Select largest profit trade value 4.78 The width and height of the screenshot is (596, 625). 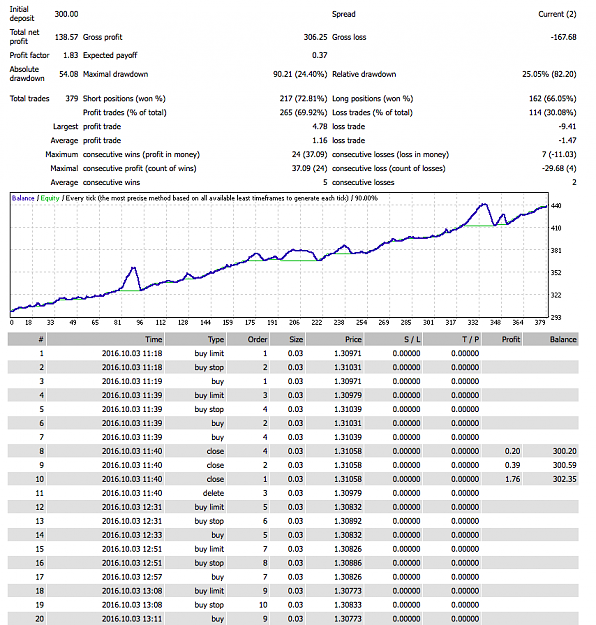click(x=320, y=126)
